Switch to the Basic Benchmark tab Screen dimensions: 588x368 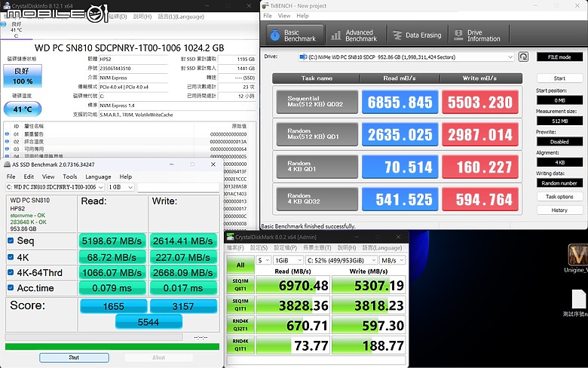point(295,35)
